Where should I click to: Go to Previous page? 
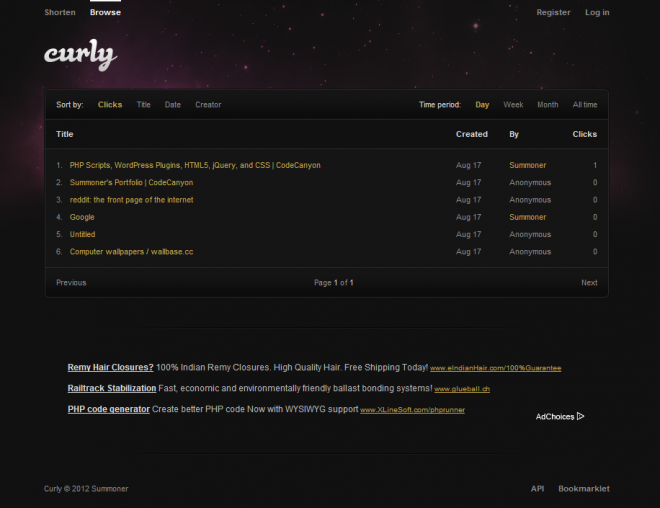pos(71,283)
